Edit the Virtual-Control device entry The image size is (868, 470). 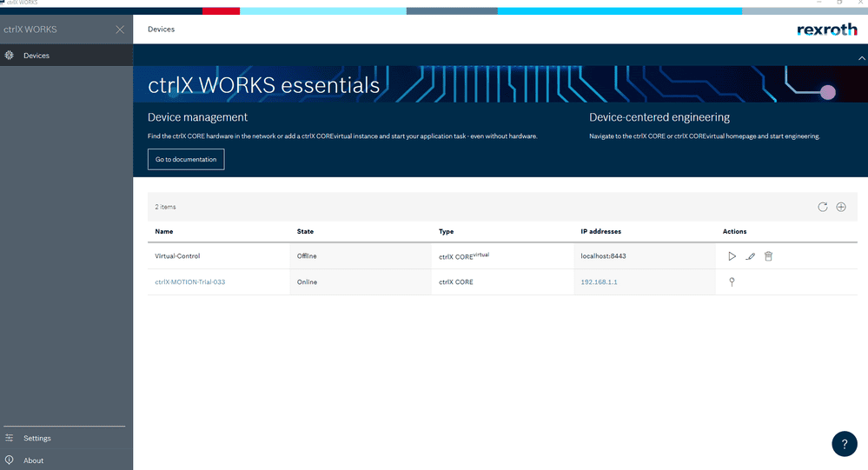point(750,256)
